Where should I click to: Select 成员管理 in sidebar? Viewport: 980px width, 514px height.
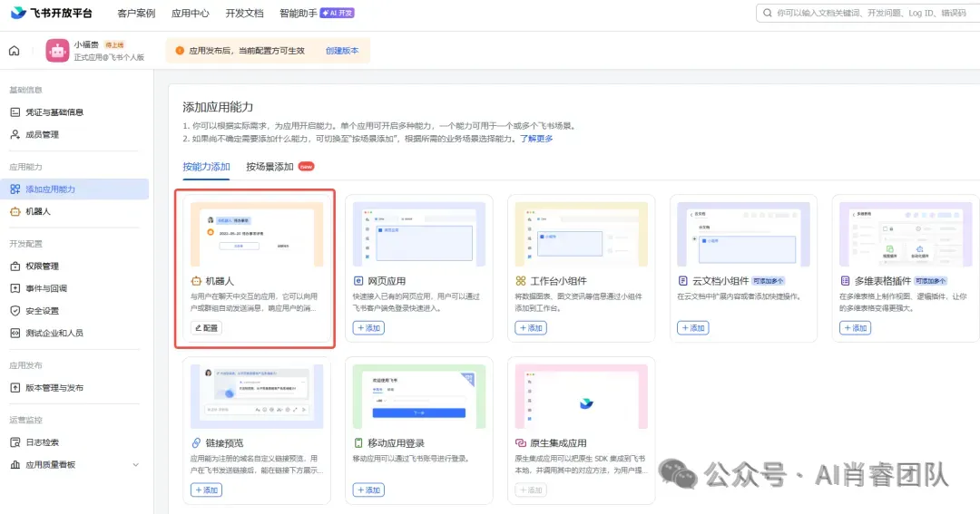pos(42,134)
